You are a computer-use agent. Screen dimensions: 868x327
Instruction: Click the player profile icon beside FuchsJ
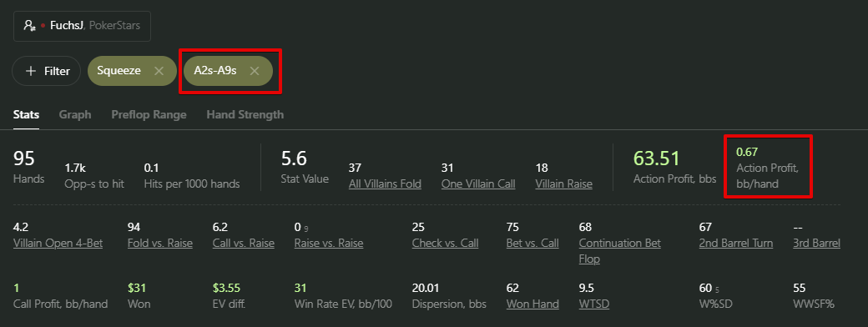pyautogui.click(x=30, y=26)
